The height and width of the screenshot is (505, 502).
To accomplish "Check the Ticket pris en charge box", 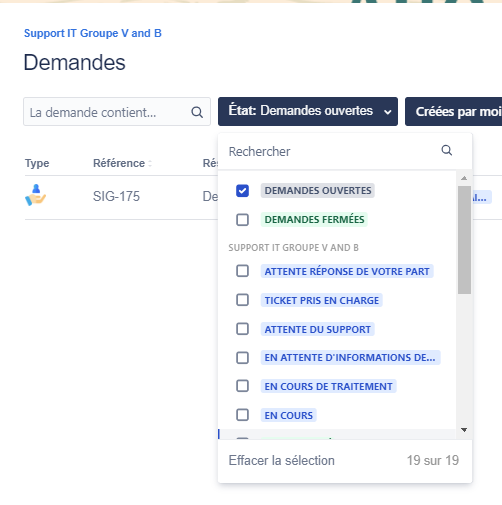I will click(242, 300).
